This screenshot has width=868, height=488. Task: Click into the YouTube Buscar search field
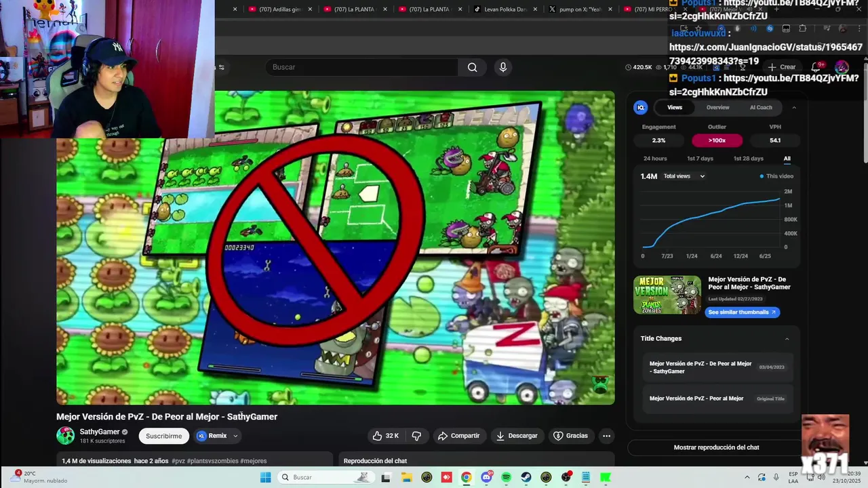click(363, 67)
